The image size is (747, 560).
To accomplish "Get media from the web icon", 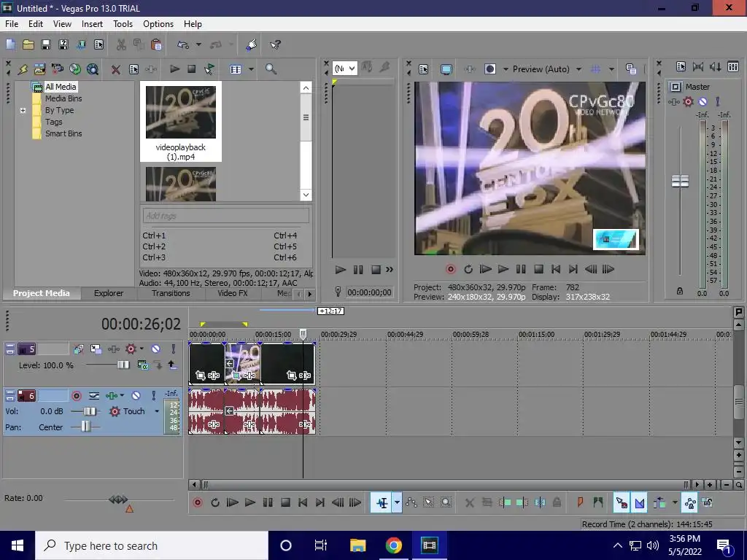I will (x=93, y=69).
